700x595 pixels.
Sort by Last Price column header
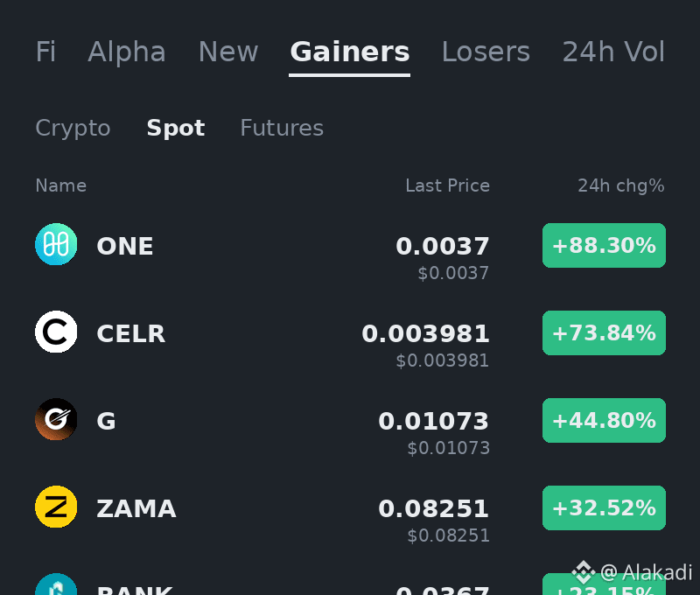tap(447, 185)
